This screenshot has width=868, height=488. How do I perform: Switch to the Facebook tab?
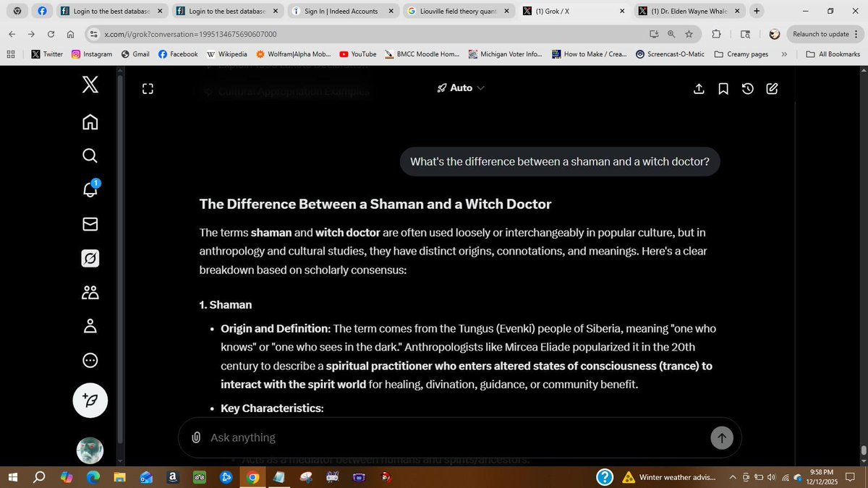(42, 12)
